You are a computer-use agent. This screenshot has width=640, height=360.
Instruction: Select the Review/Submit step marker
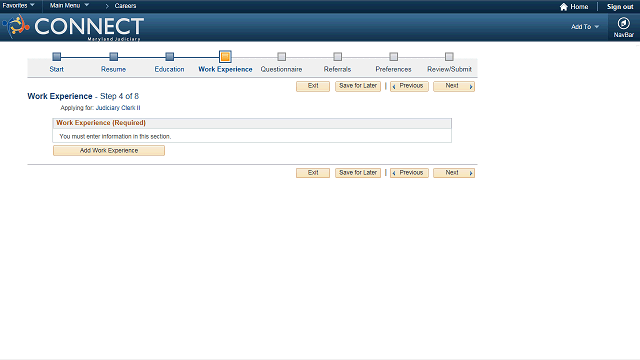coord(449,56)
